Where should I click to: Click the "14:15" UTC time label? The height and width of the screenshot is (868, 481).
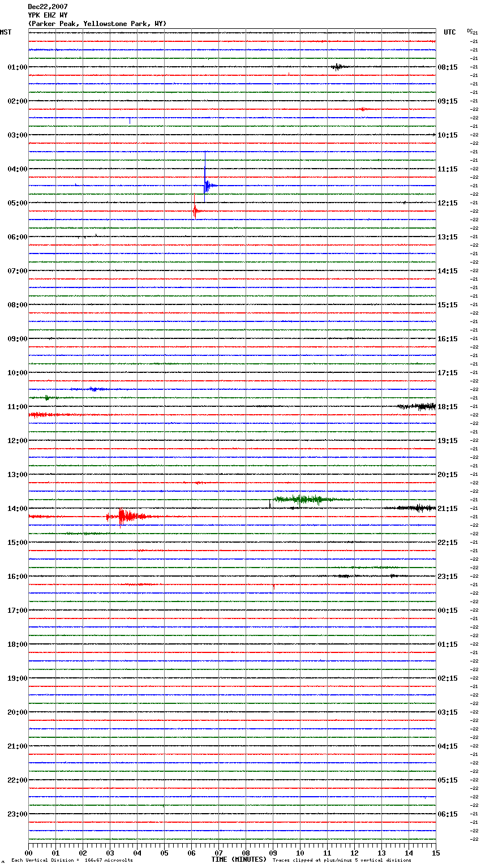(448, 271)
